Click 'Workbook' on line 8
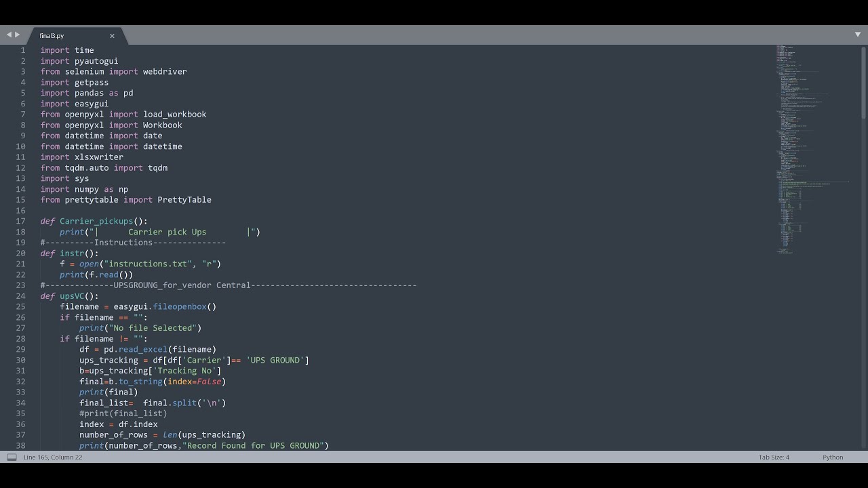Screen dimensions: 868x488 coord(163,125)
